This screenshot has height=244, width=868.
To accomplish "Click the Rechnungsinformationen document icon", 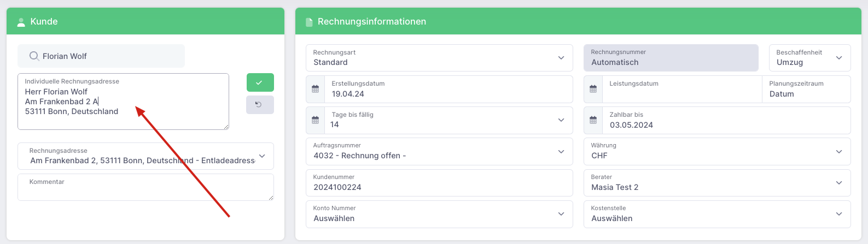I will 309,22.
